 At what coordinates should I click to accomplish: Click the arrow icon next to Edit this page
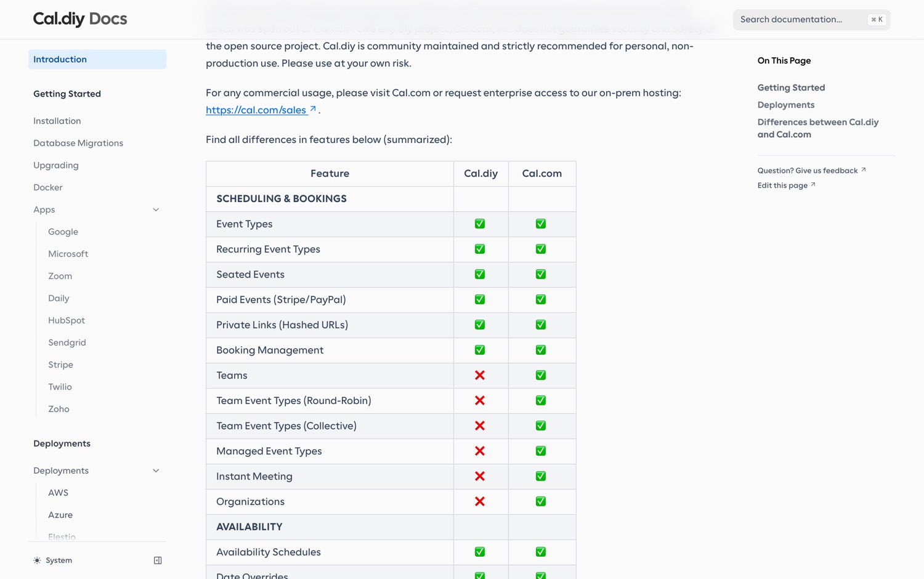pyautogui.click(x=813, y=185)
